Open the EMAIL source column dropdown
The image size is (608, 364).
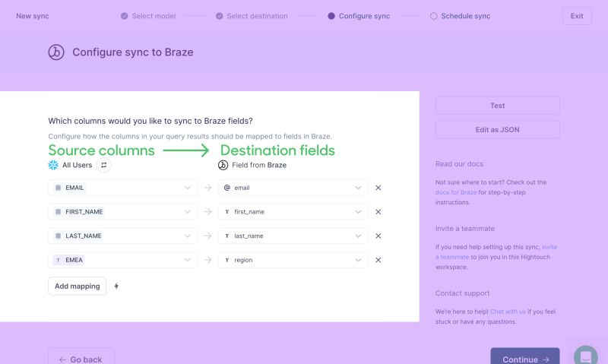click(x=123, y=188)
